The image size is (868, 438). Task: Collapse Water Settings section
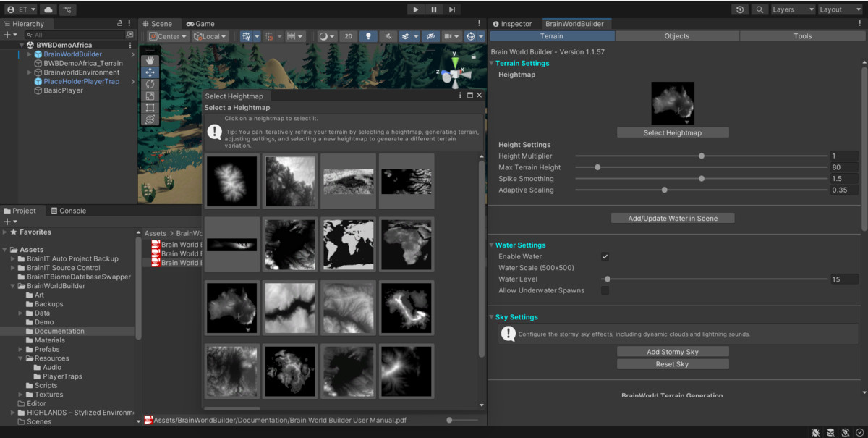pyautogui.click(x=492, y=245)
